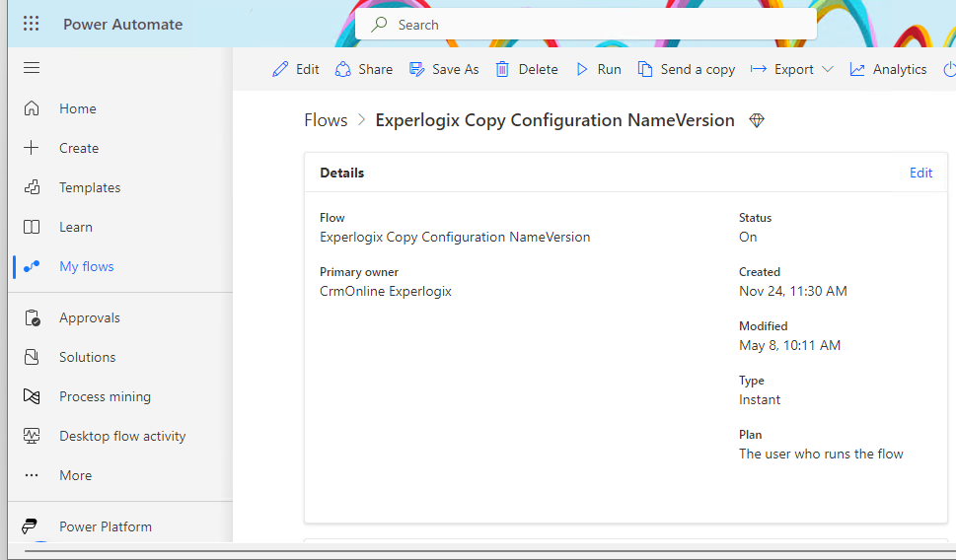Click the My flows icon
The width and height of the screenshot is (956, 560).
coord(32,266)
